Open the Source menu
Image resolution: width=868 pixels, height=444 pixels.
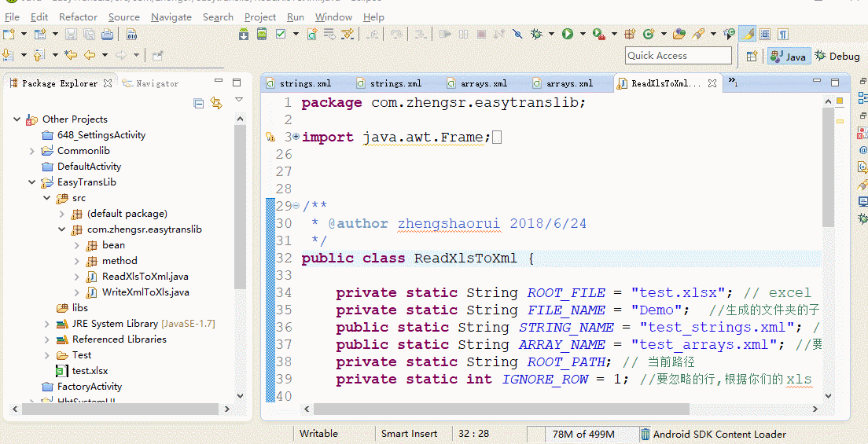124,17
